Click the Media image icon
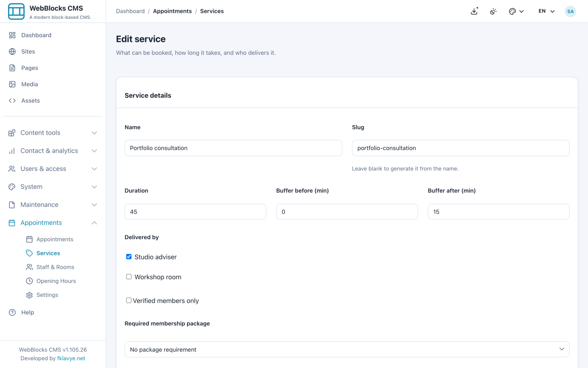The width and height of the screenshot is (588, 368). [12, 84]
